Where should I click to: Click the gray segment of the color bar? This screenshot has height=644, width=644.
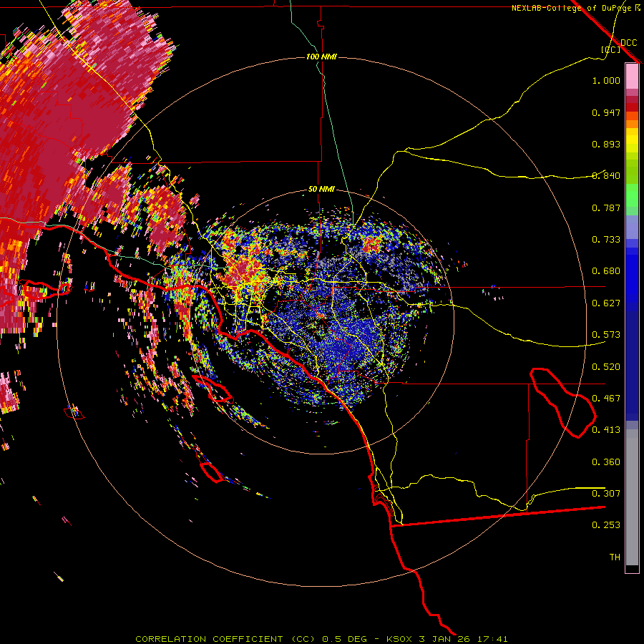pos(632,497)
